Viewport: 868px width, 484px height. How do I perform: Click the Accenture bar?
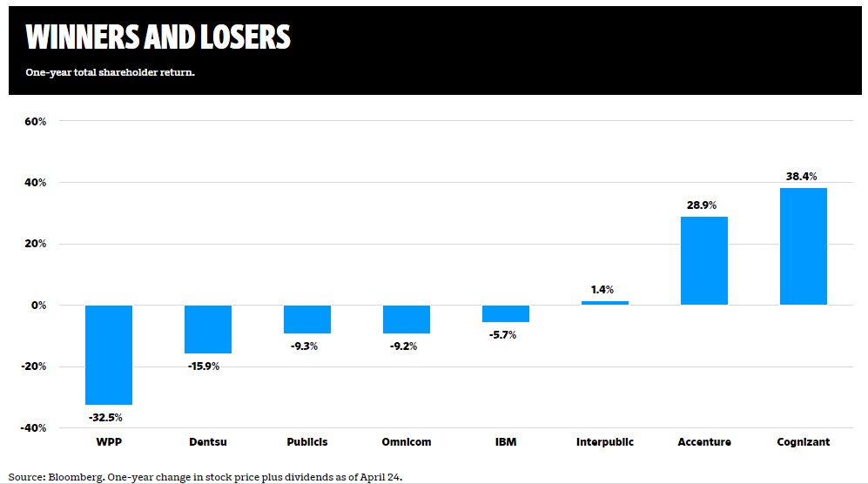tap(704, 260)
